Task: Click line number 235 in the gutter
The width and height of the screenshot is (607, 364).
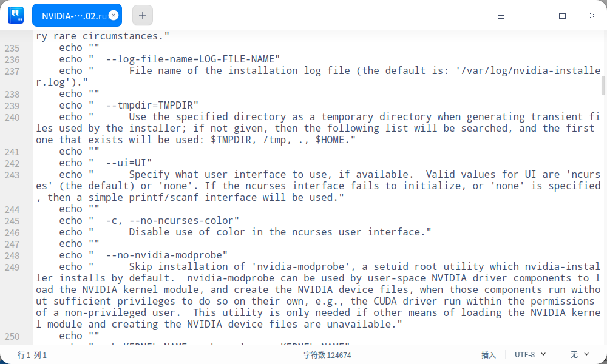Action: (12, 49)
